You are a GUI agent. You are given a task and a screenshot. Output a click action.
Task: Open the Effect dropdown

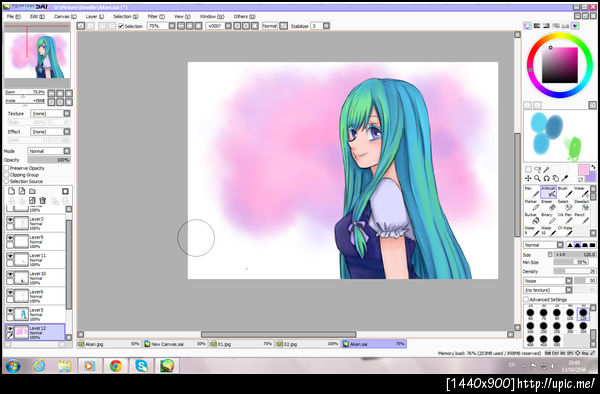(x=51, y=132)
